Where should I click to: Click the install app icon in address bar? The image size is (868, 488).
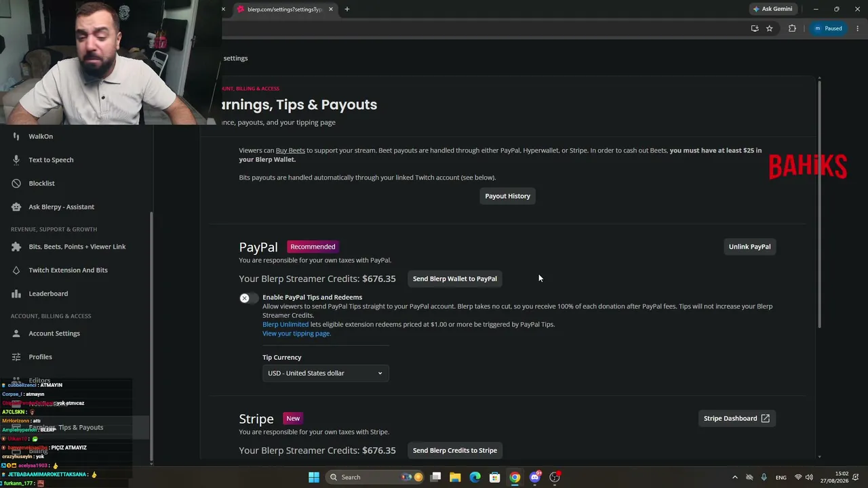coord(755,28)
